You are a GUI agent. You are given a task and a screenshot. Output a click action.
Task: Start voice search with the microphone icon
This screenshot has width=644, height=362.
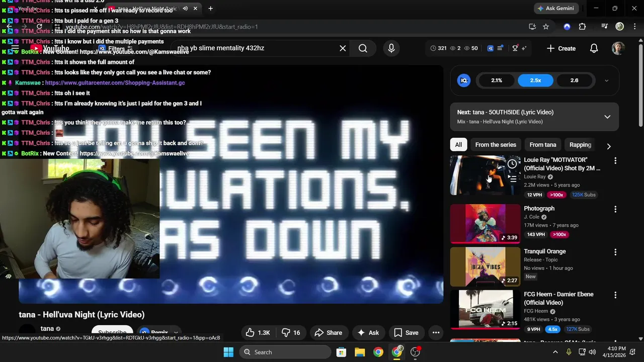(391, 48)
